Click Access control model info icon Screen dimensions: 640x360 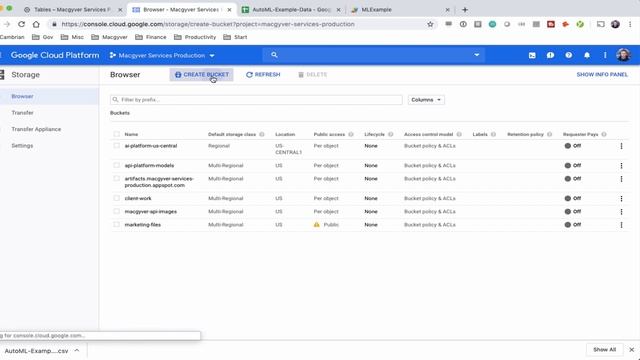(x=459, y=134)
